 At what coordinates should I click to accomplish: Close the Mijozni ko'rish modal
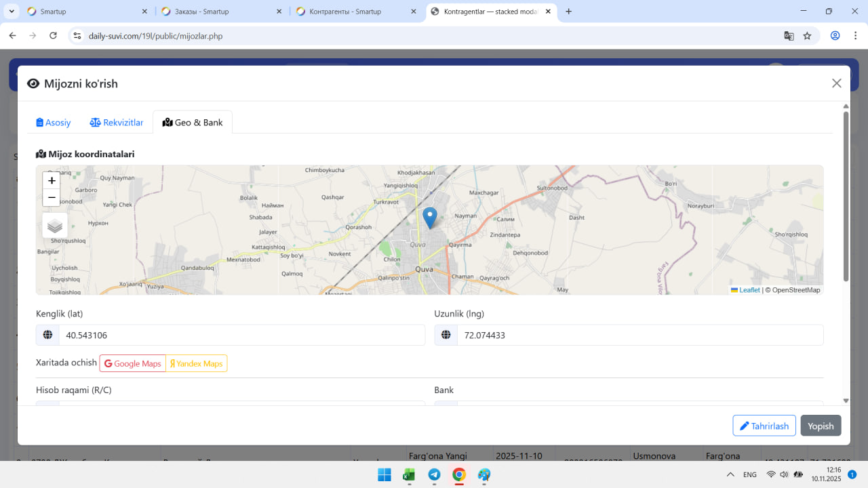point(836,83)
